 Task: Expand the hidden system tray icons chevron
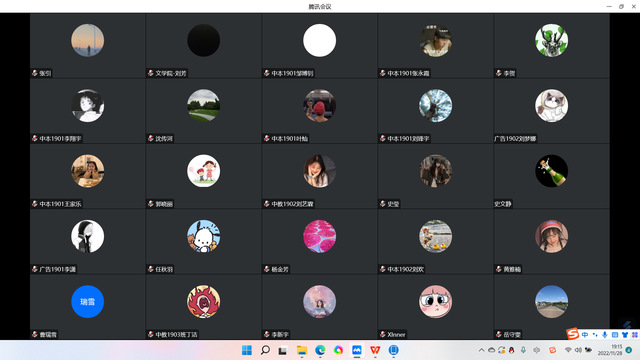point(481,350)
